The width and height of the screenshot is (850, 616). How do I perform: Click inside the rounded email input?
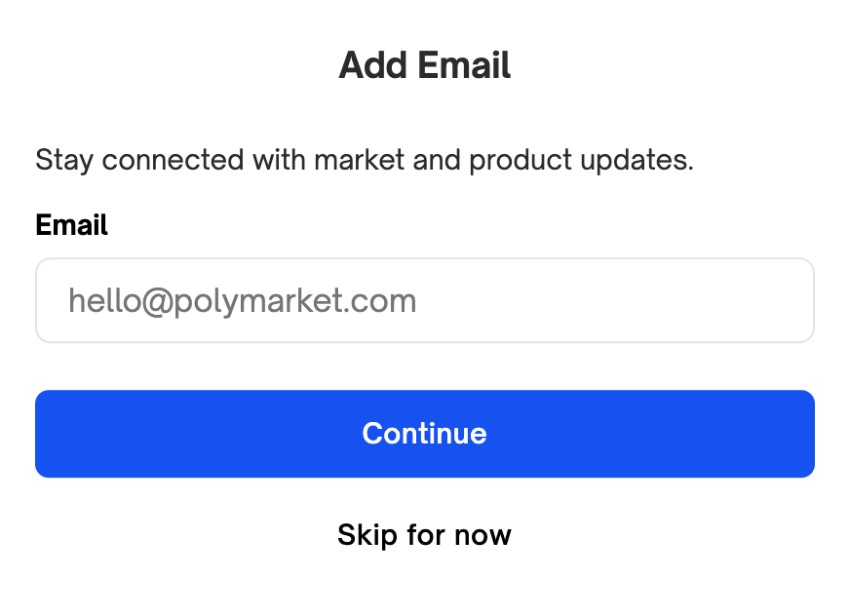coord(424,300)
